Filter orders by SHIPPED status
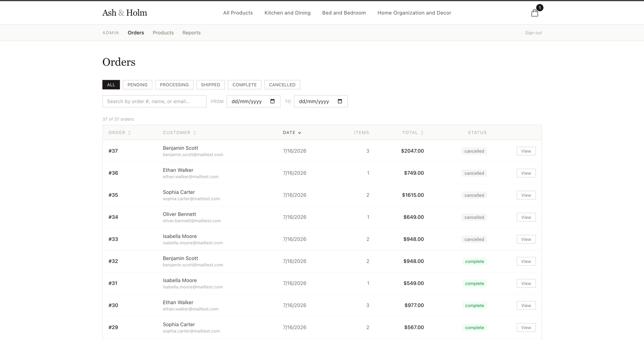Image resolution: width=644 pixels, height=340 pixels. pos(211,85)
